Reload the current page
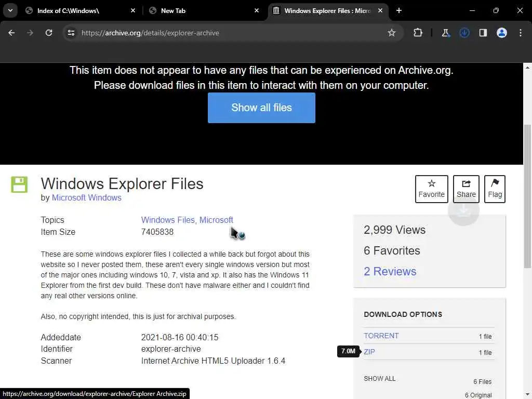Viewport: 532px width, 399px height. coord(49,33)
